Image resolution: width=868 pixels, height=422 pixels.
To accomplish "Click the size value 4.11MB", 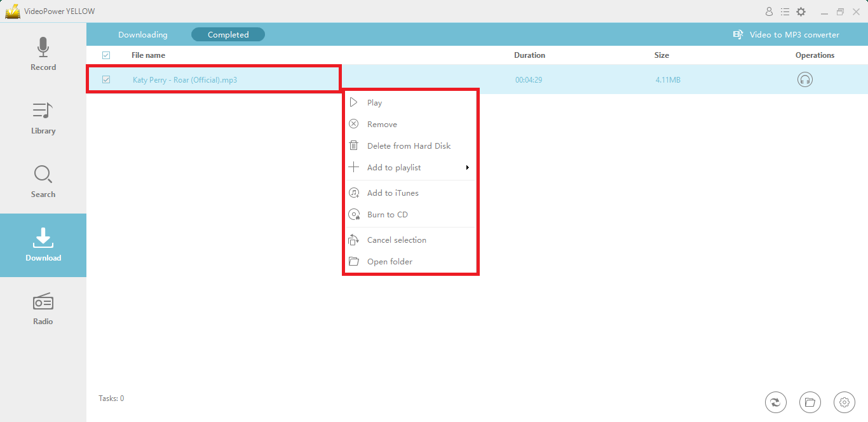I will point(668,80).
